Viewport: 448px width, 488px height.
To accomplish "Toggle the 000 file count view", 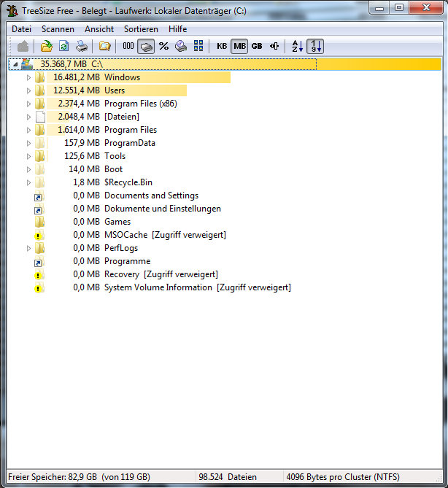I will coord(128,46).
